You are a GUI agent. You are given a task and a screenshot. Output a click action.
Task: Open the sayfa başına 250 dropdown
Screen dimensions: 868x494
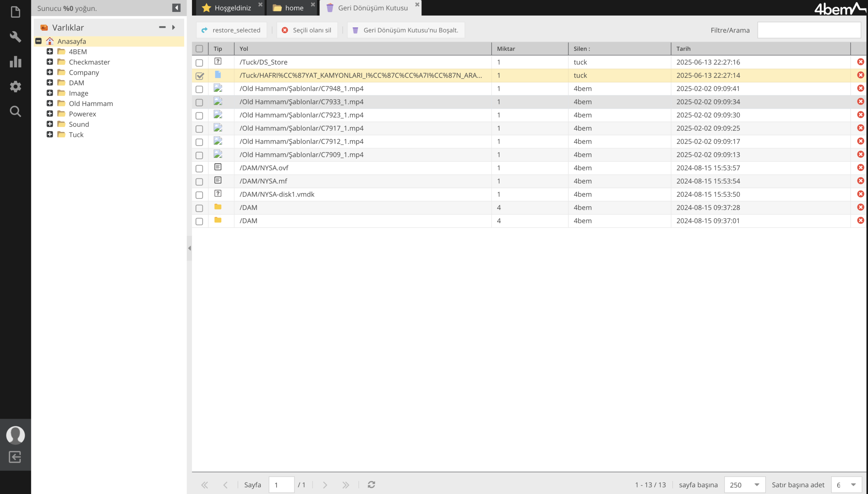745,485
